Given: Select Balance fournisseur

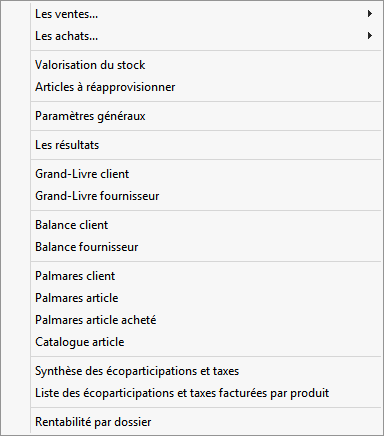Looking at the screenshot, I should [206, 247].
